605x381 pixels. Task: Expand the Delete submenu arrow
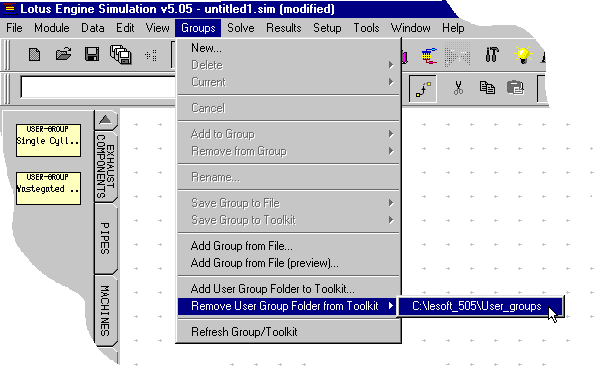(x=391, y=65)
